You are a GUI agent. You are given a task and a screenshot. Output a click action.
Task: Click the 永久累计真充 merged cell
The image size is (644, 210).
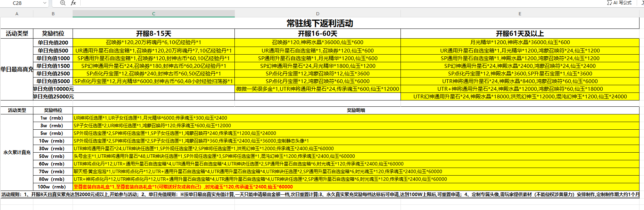[x=17, y=152]
